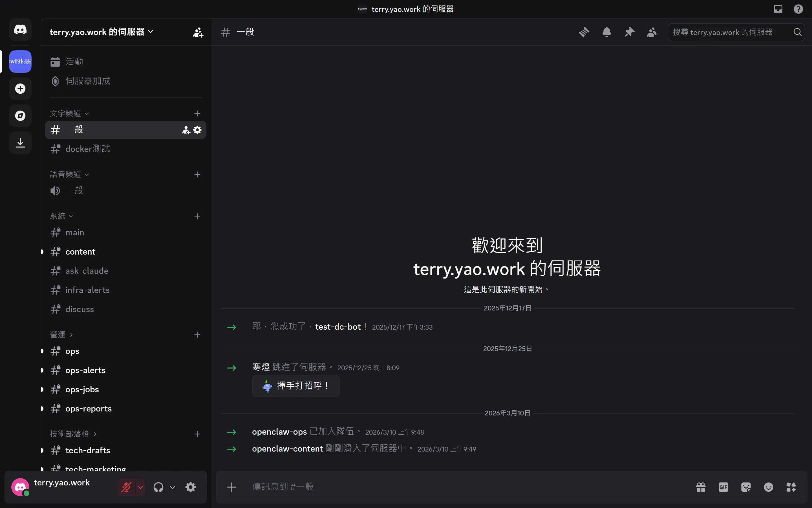Open the server name dropdown menu
Image resolution: width=812 pixels, height=508 pixels.
pyautogui.click(x=102, y=32)
